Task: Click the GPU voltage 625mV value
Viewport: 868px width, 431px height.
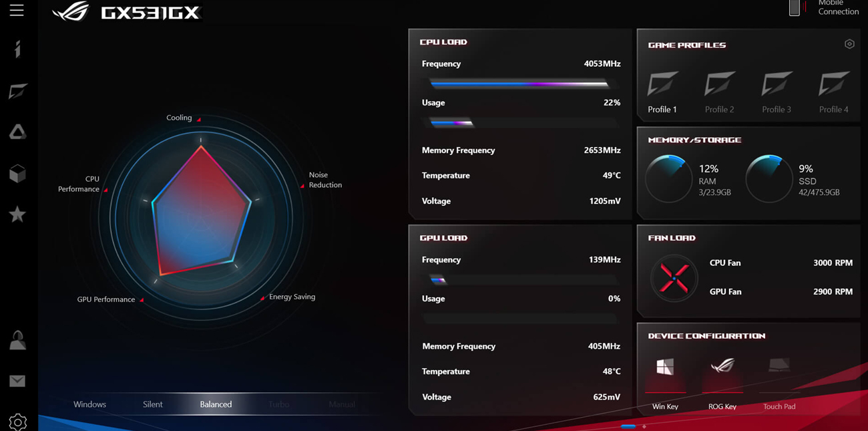Action: [x=607, y=396]
